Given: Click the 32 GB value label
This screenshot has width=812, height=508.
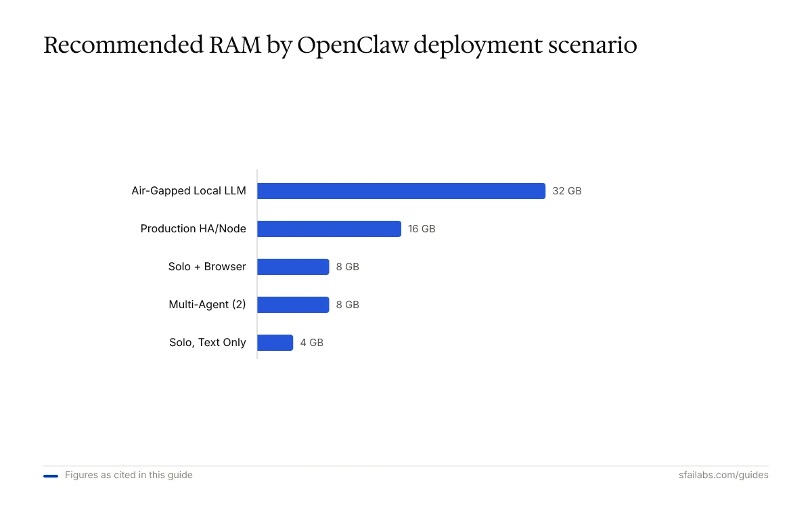Looking at the screenshot, I should coord(567,191).
